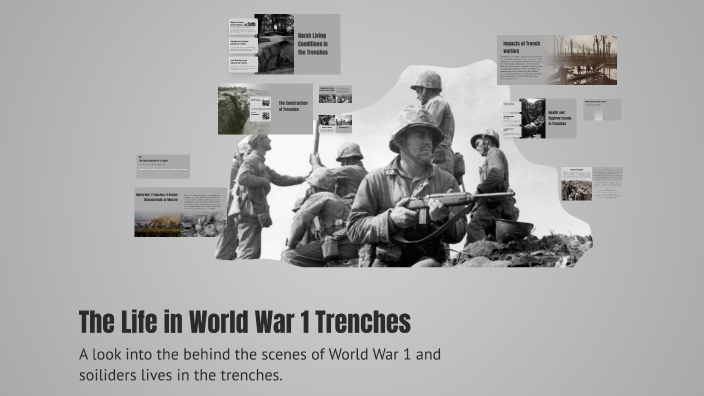Click the dark trench photo in Health and Hygiene frame
The height and width of the screenshot is (396, 704).
(532, 118)
